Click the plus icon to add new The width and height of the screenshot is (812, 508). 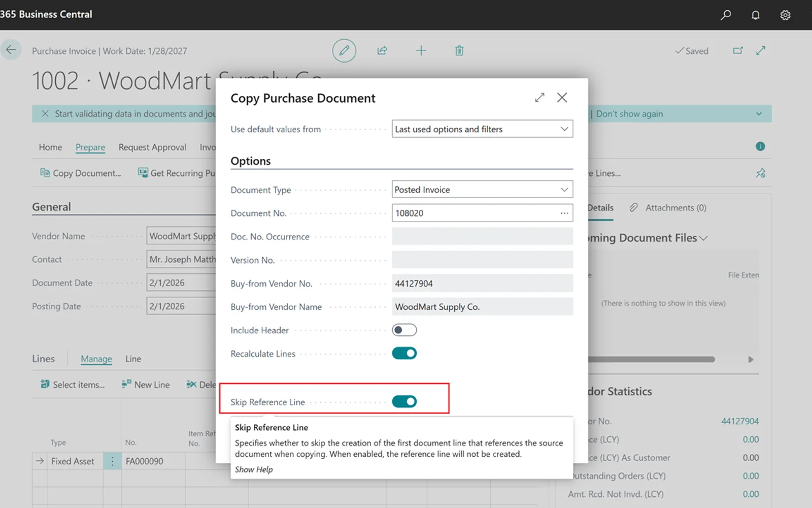[421, 50]
